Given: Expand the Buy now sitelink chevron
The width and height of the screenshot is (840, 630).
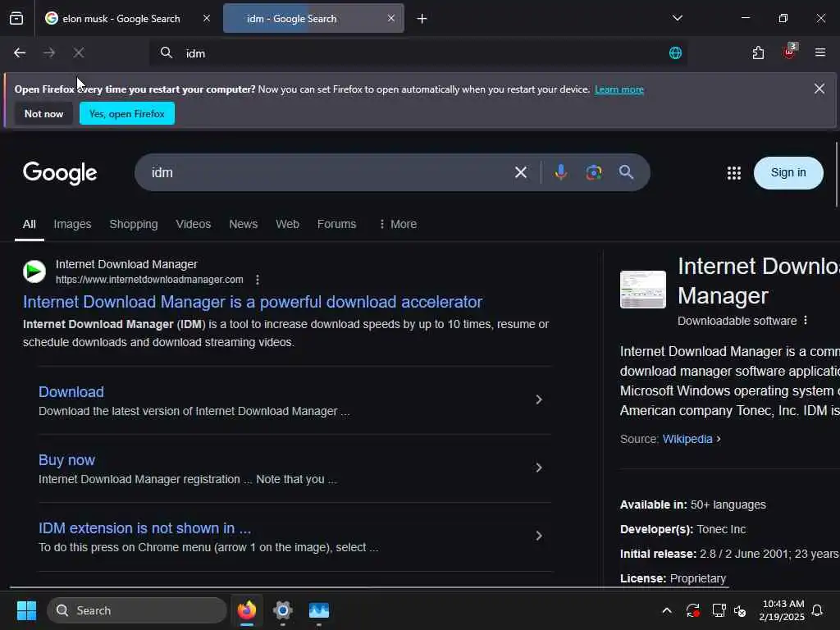Looking at the screenshot, I should [x=539, y=468].
